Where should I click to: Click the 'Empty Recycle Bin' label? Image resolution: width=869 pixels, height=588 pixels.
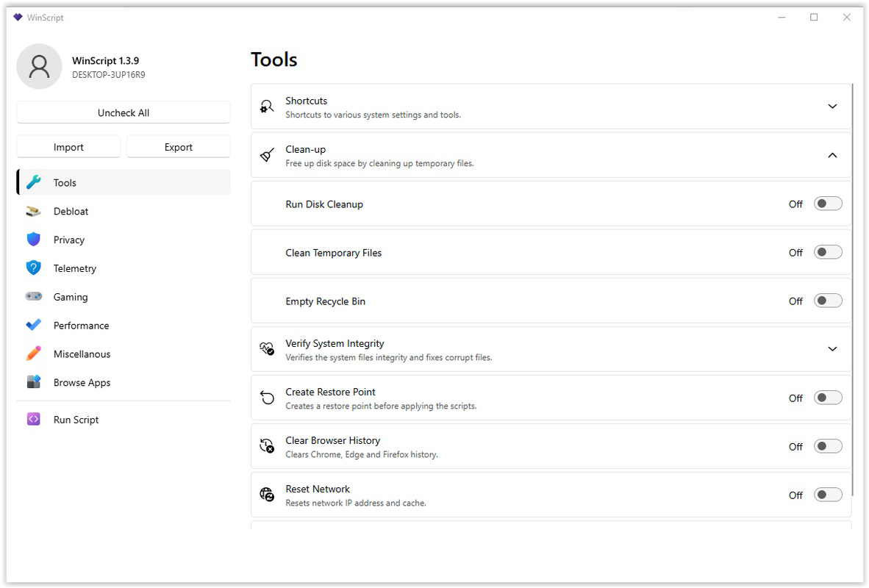click(325, 301)
